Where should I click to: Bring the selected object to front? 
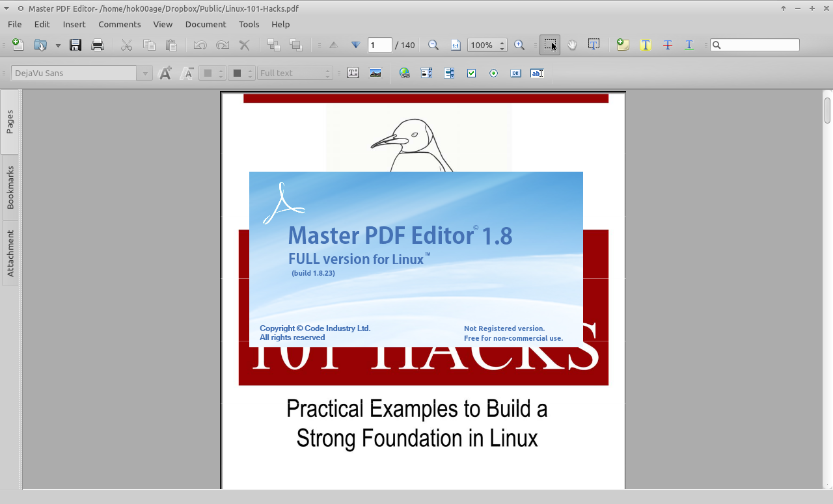pyautogui.click(x=274, y=45)
